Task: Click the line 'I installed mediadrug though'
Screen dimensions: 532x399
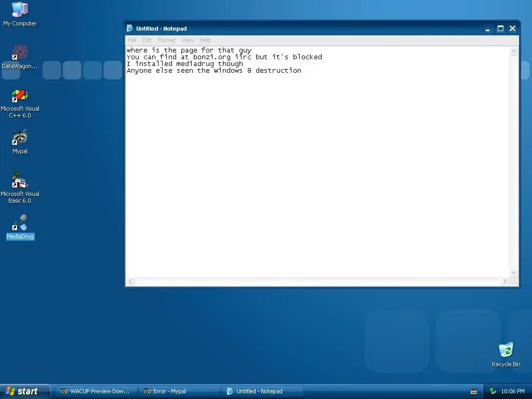Action: [x=185, y=64]
